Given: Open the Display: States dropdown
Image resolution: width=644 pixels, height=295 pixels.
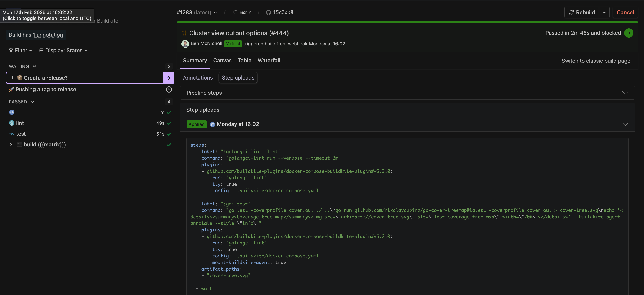Looking at the screenshot, I should pyautogui.click(x=63, y=51).
